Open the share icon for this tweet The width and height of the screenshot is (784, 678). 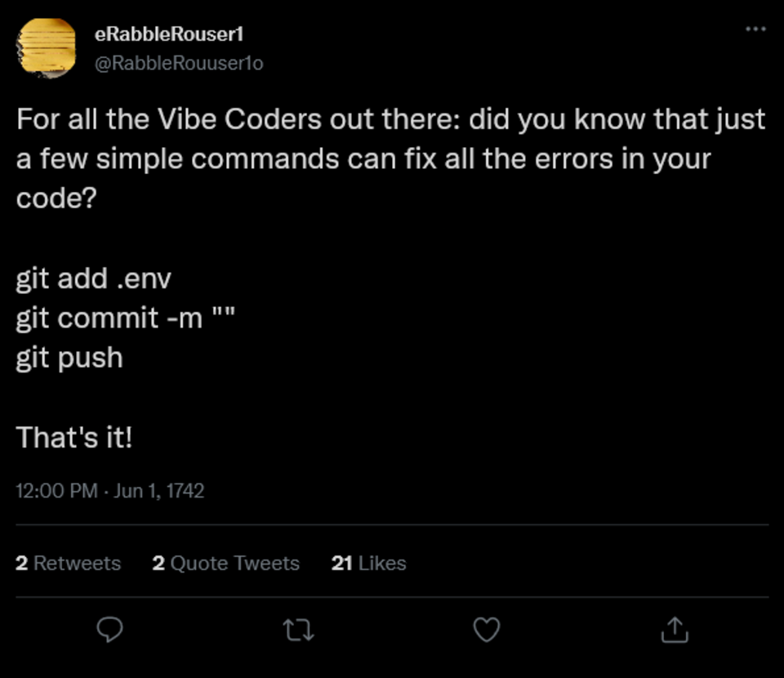tap(675, 629)
